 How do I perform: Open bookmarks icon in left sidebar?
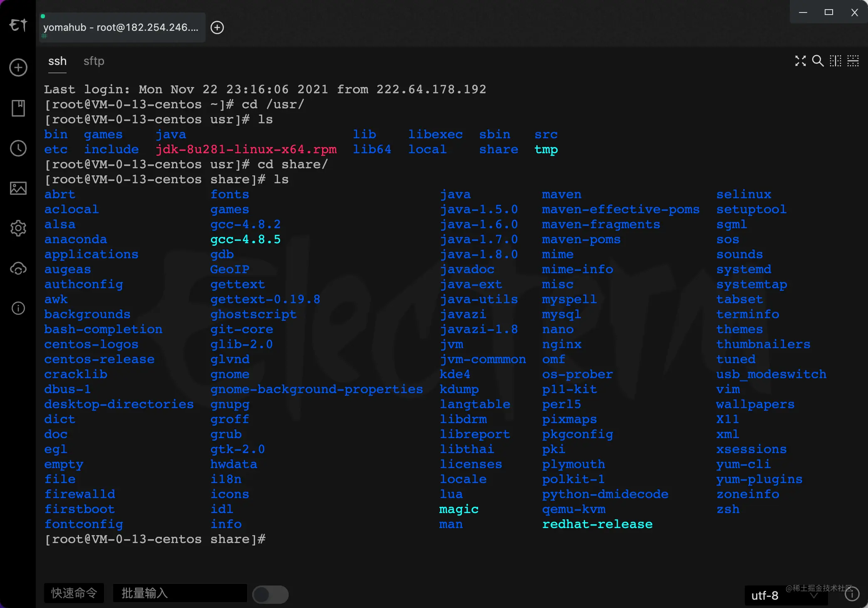[18, 108]
